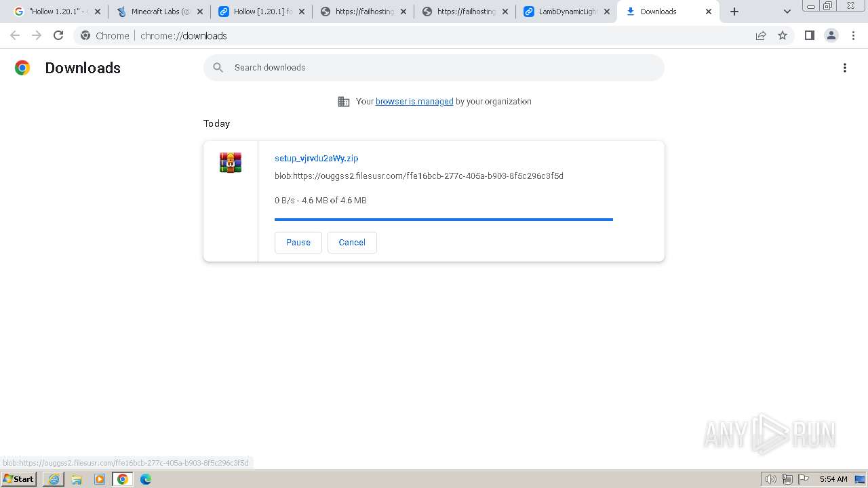Viewport: 868px width, 488px height.
Task: Open Action Center flag tray icon
Action: [804, 479]
